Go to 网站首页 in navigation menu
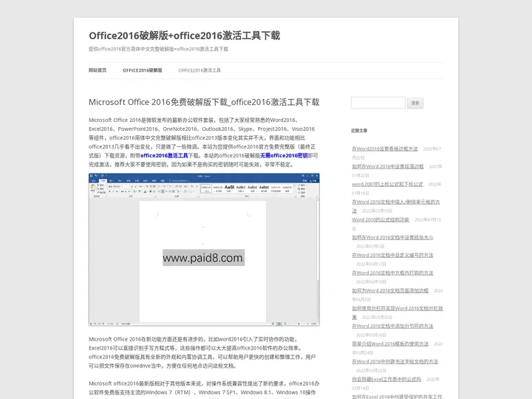 [x=98, y=70]
